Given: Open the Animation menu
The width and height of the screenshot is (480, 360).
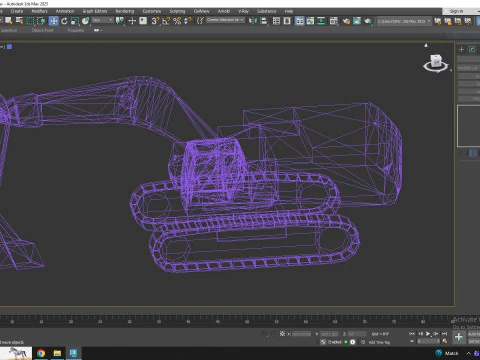Looking at the screenshot, I should 65,11.
